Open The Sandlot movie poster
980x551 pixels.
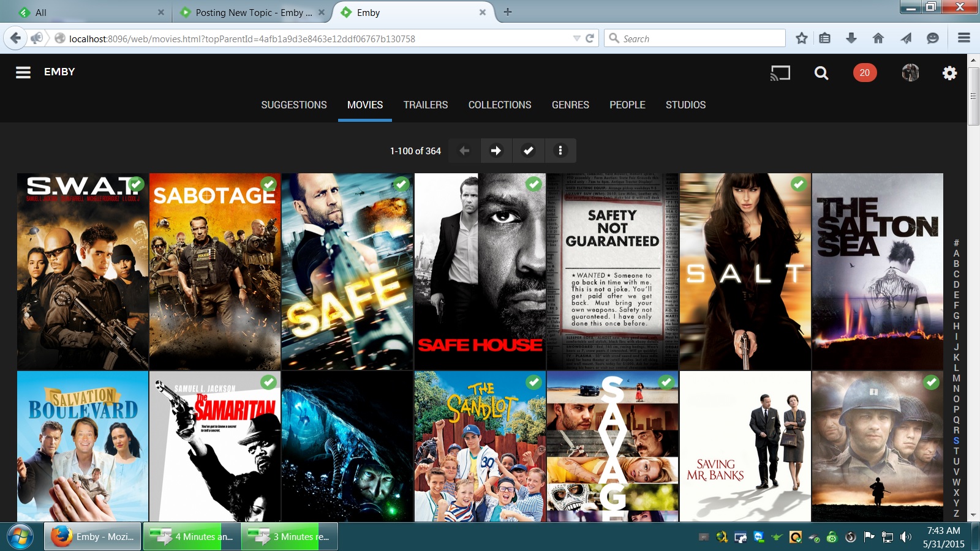click(x=480, y=446)
